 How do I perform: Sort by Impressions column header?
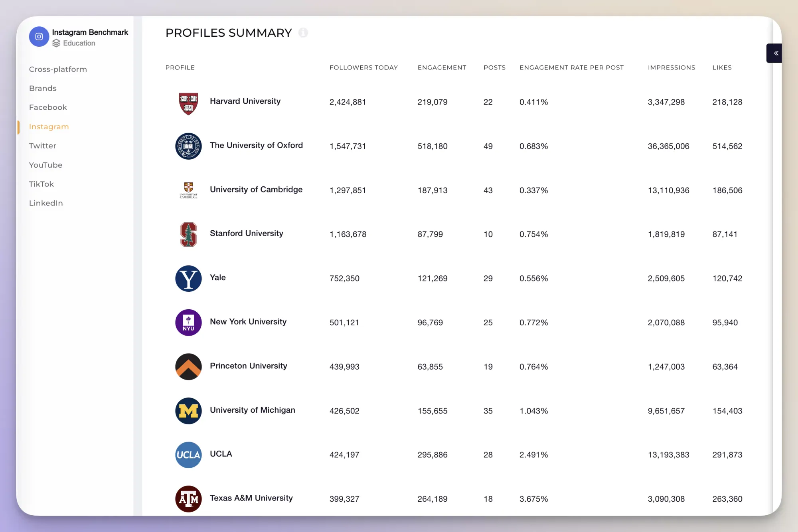pyautogui.click(x=672, y=67)
